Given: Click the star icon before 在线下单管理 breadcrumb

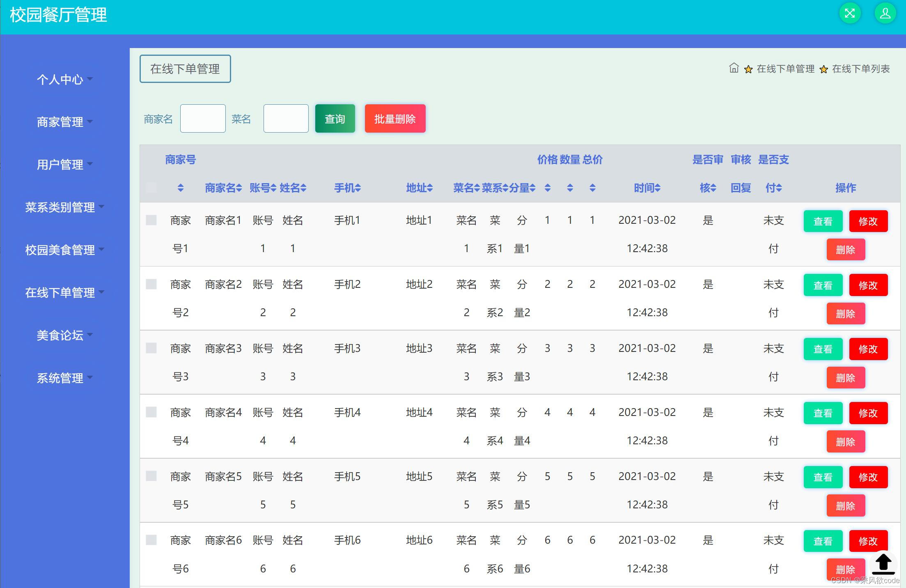Looking at the screenshot, I should 749,69.
